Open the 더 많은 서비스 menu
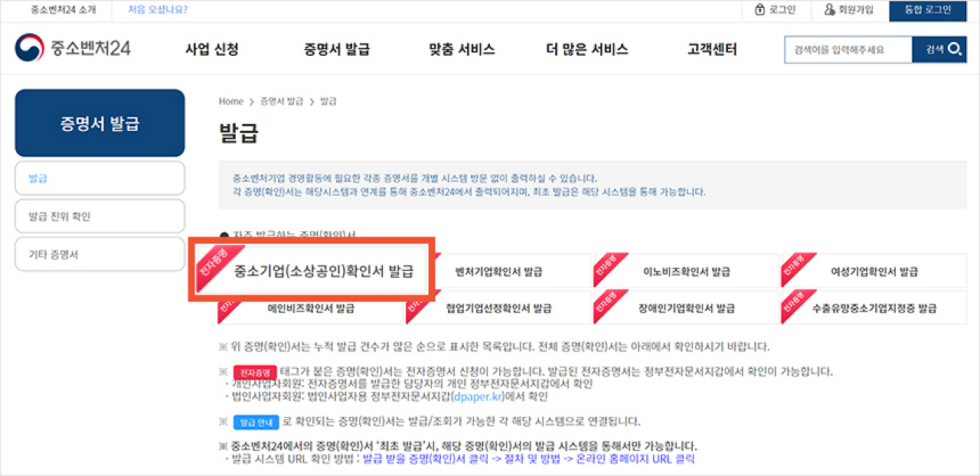Viewport: 980px width, 476px height. click(x=586, y=48)
